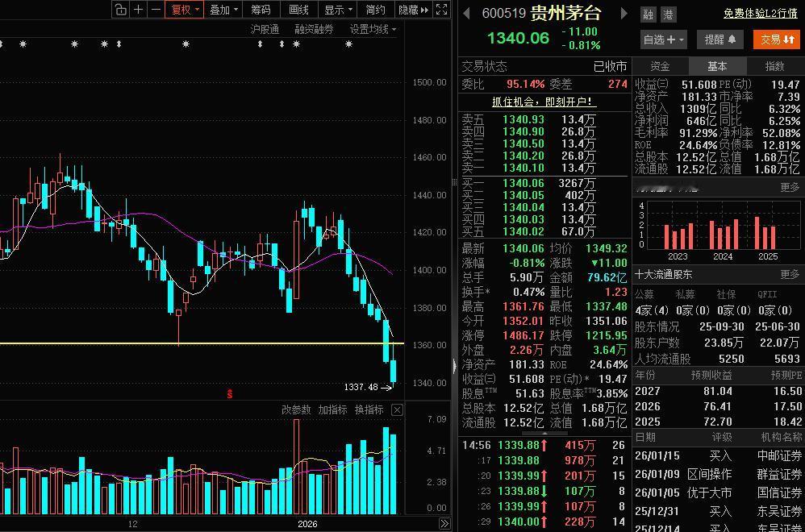Open the 设置均线 moving average settings
The width and height of the screenshot is (805, 532).
[x=373, y=29]
